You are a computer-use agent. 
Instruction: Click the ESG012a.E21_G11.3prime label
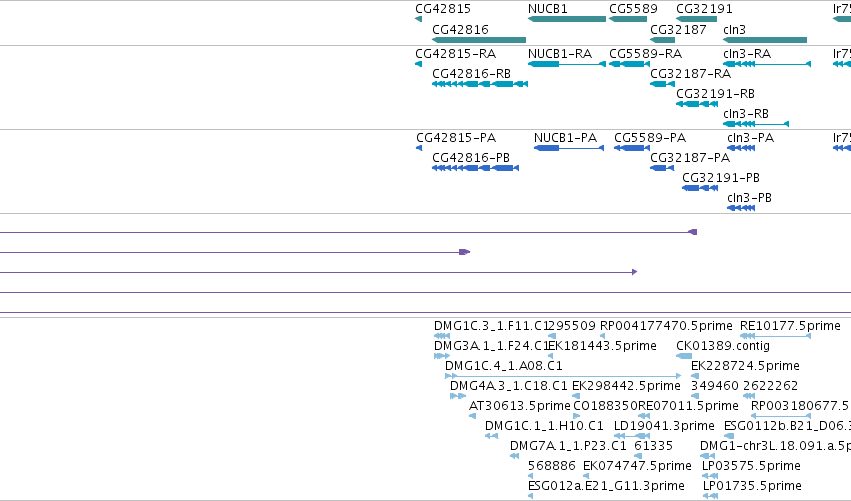[606, 486]
